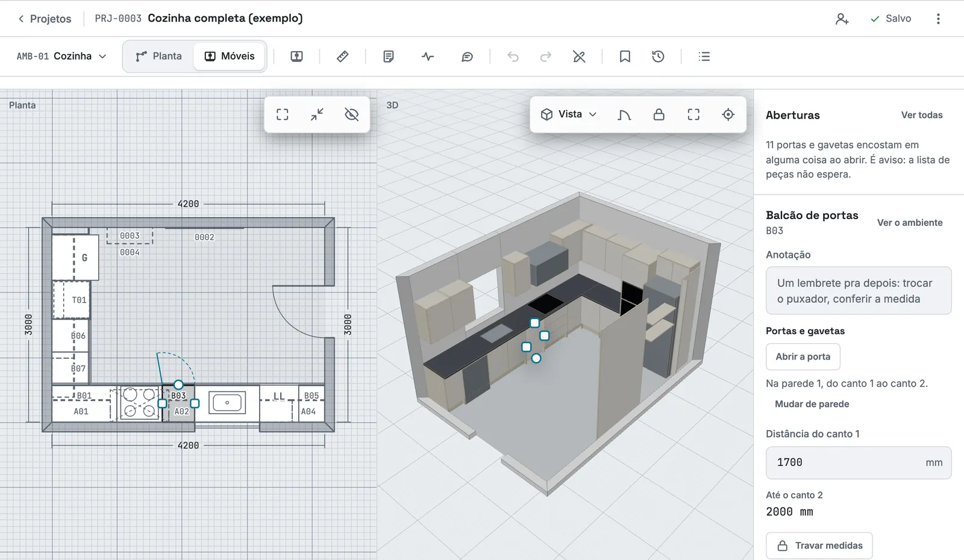Click the bookmark icon

625,57
